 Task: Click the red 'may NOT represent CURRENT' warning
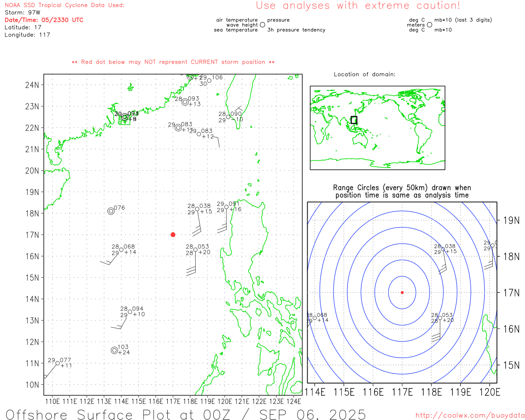click(x=173, y=62)
